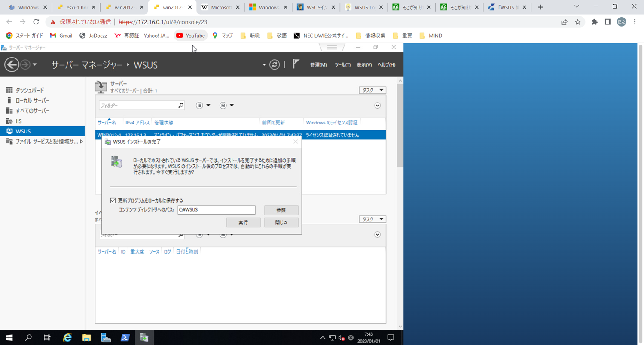Bookmark this page with the star icon

click(578, 22)
